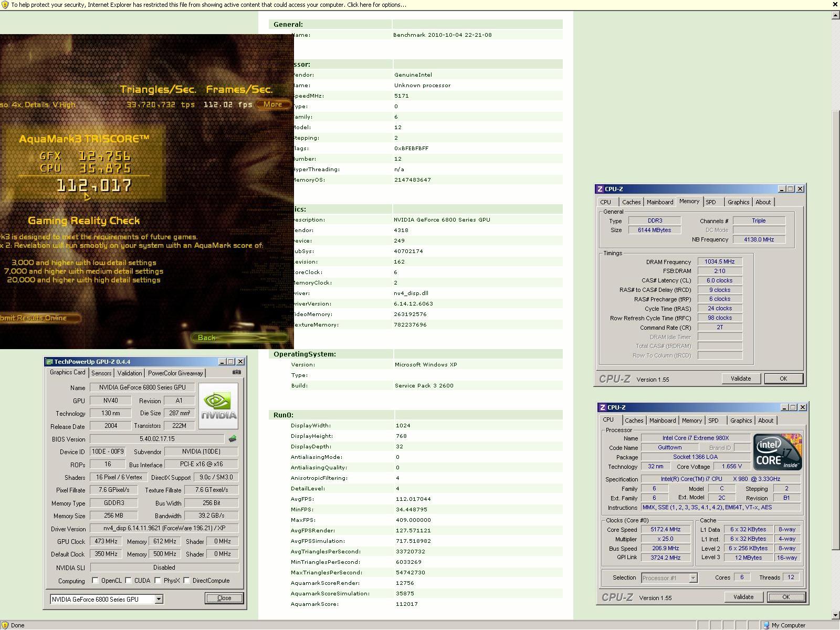The image size is (840, 630).
Task: Click OK in the lower CPU-Z window
Action: pyautogui.click(x=786, y=597)
